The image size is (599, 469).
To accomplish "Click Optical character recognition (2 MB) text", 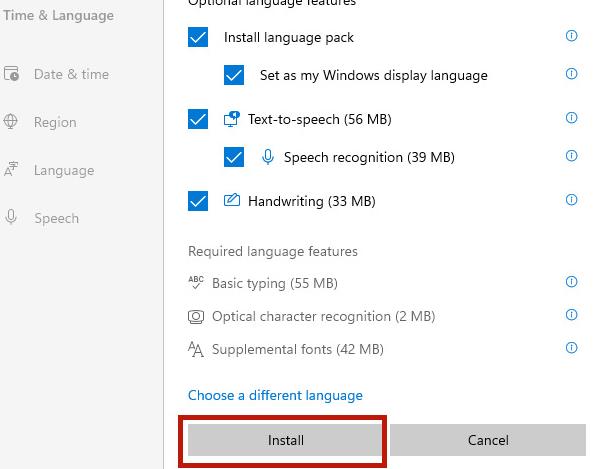I will tap(324, 316).
